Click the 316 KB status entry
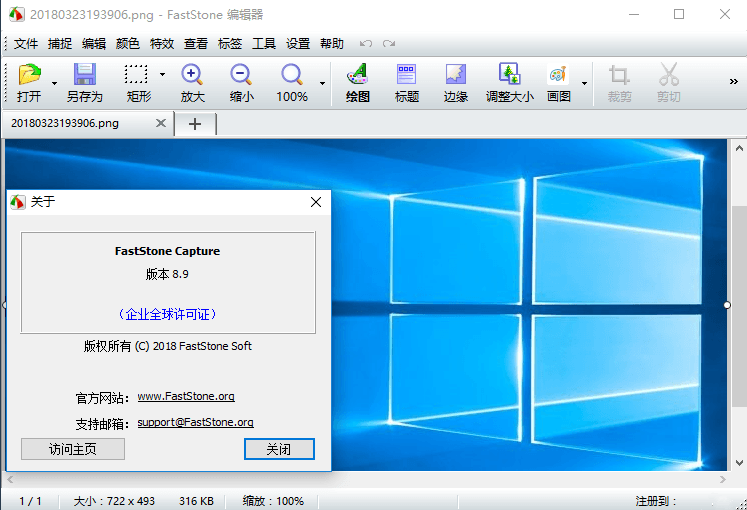The image size is (747, 510). pos(196,501)
